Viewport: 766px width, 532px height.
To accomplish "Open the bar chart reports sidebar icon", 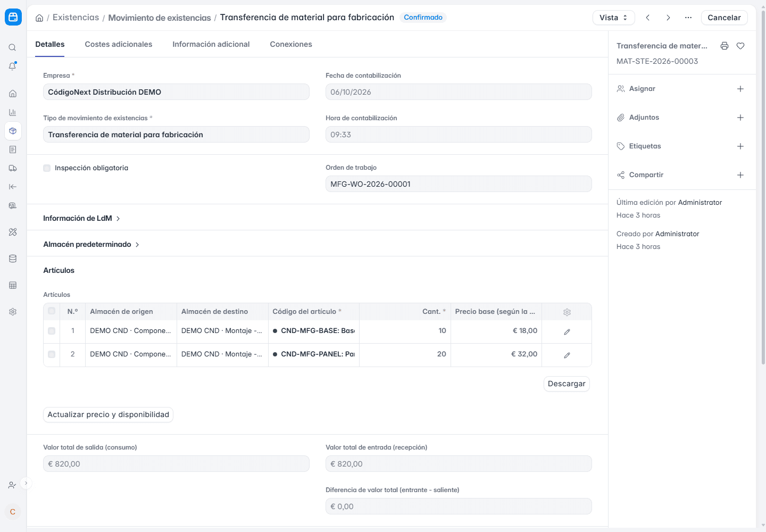I will [x=13, y=112].
